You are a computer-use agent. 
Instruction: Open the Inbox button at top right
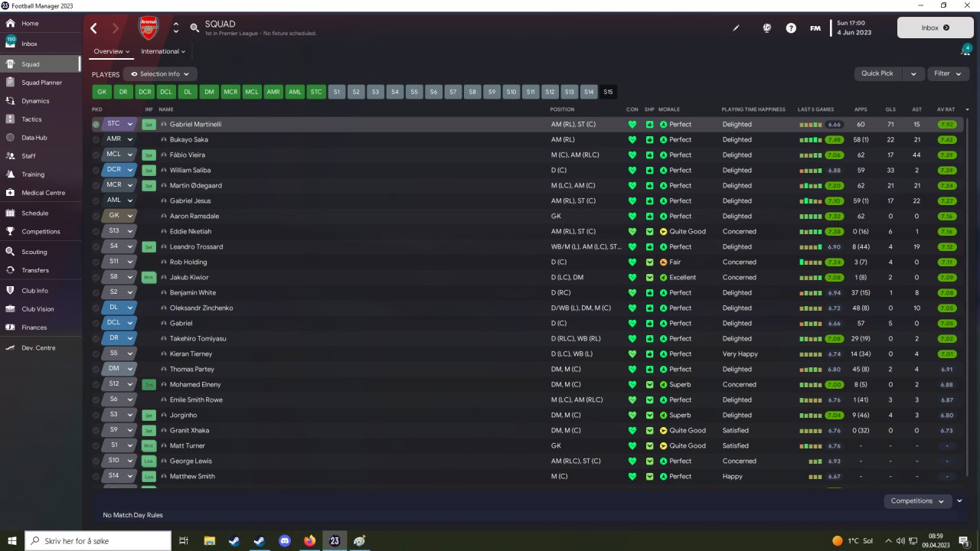[936, 28]
